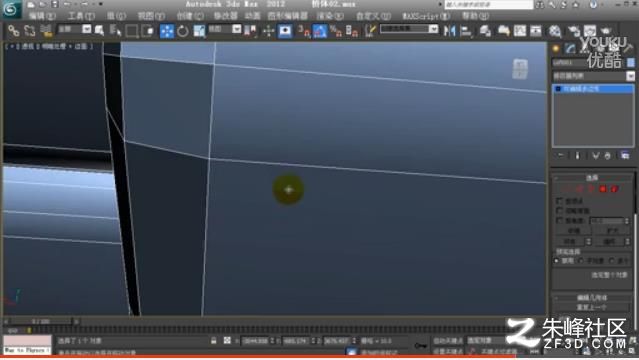Select the Select and Move tool
Viewport: 639px width, 360px height.
tap(167, 31)
